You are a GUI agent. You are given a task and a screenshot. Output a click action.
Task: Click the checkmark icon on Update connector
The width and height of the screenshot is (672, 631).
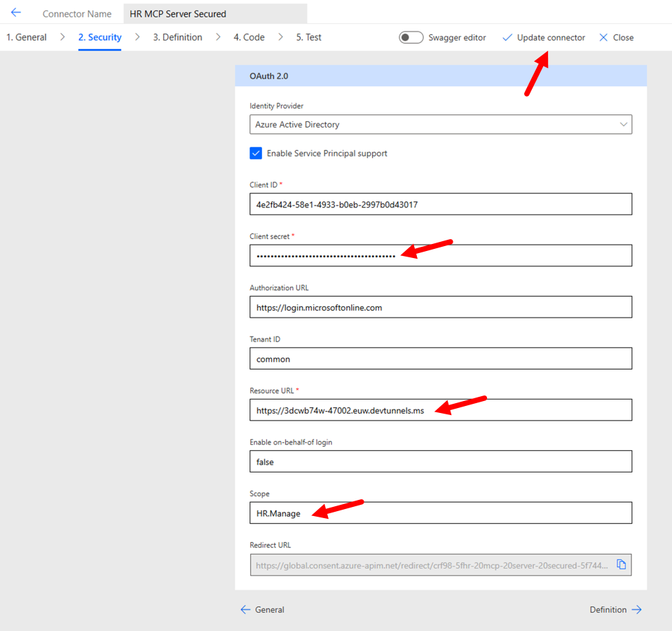pos(506,37)
